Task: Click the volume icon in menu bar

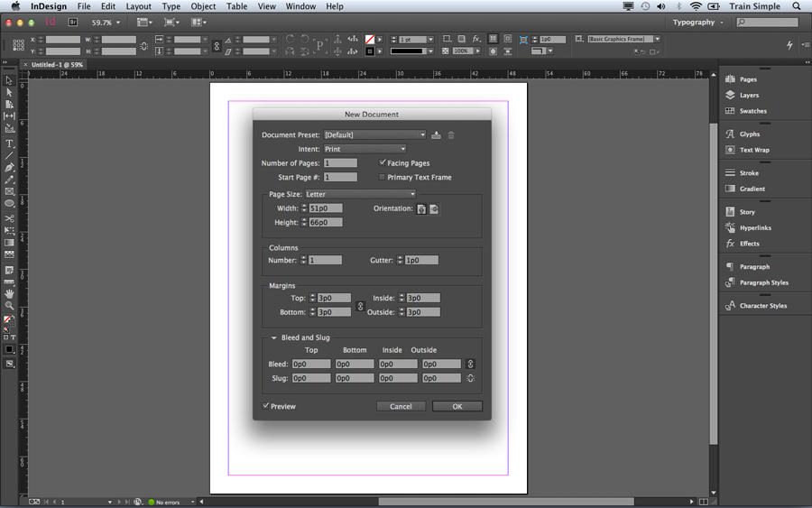Action: coord(661,6)
